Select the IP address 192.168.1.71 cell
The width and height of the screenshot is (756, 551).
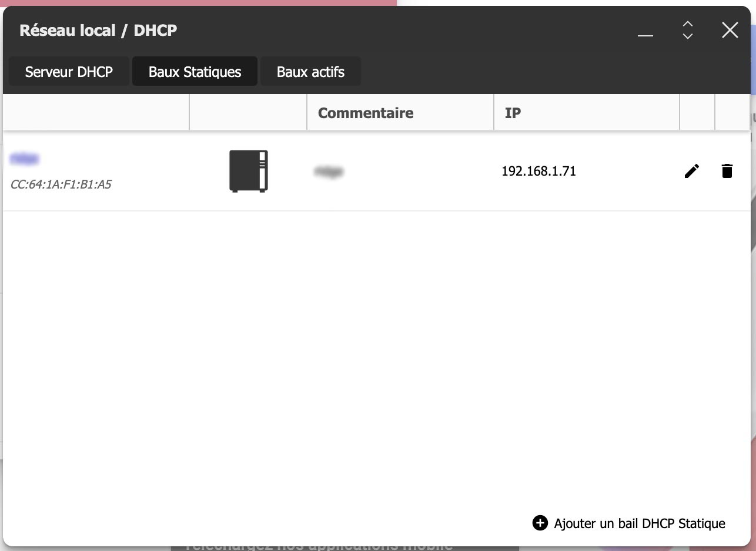pos(538,172)
